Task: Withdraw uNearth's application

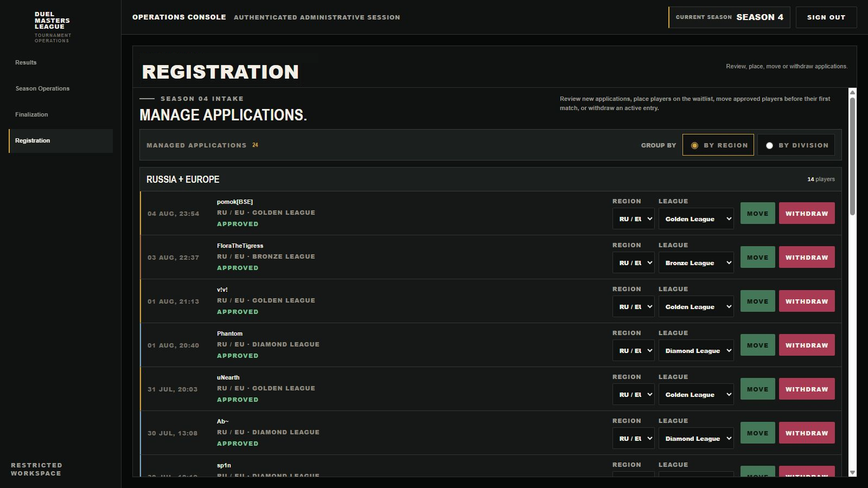Action: pos(807,389)
